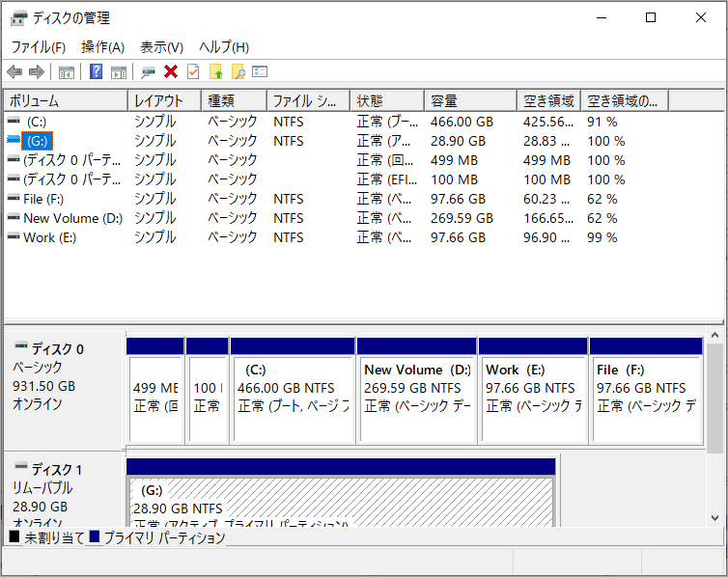The image size is (728, 577).
Task: Click the 466.00 GB capacity cell
Action: pos(462,122)
